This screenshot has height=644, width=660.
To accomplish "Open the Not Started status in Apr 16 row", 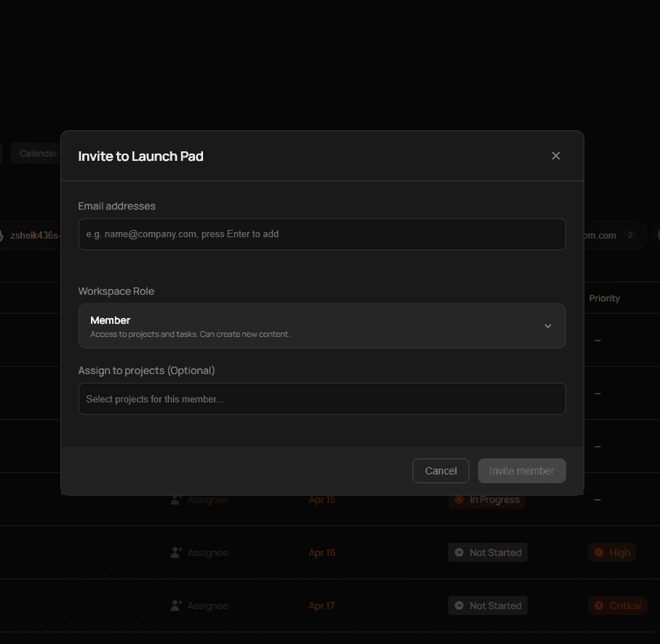I will (488, 552).
